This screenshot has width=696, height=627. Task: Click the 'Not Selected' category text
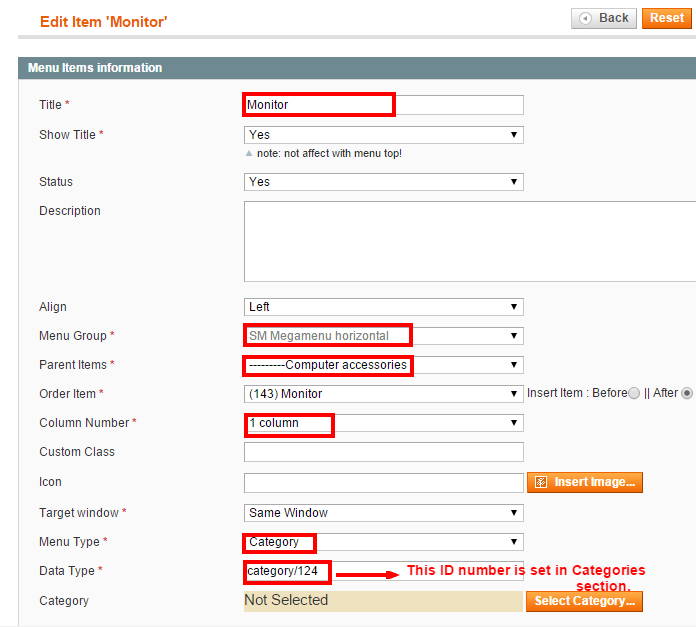coord(286,600)
